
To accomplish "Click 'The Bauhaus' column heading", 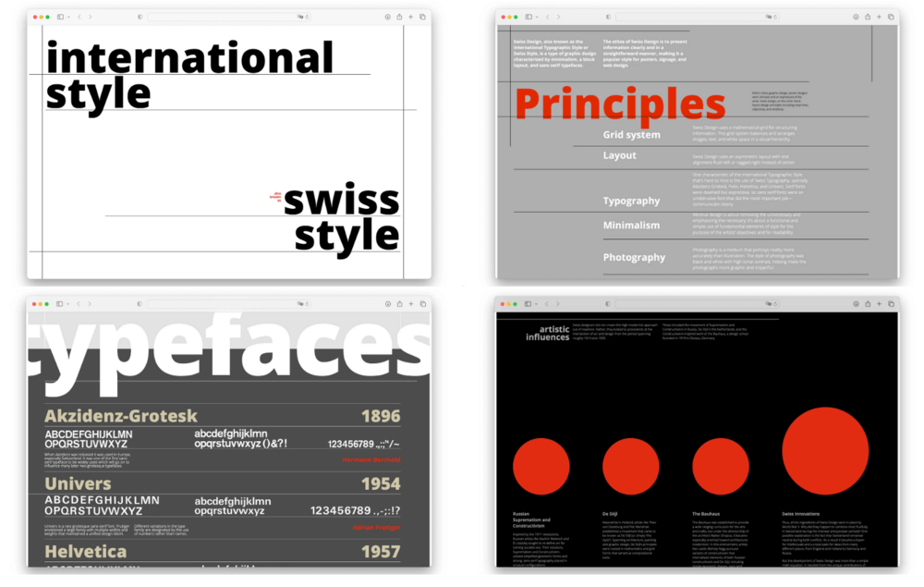I will [706, 514].
